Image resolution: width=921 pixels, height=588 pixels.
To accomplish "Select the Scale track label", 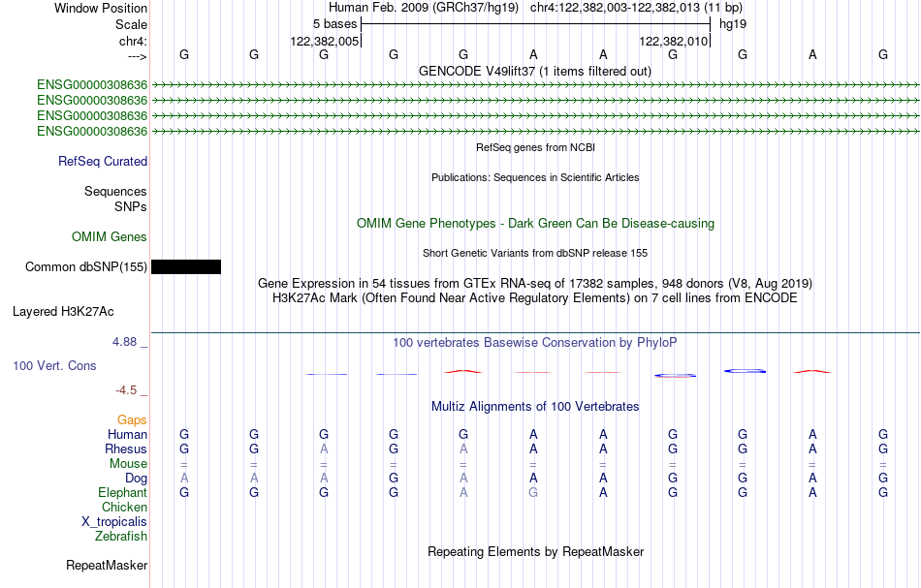I will pos(131,24).
